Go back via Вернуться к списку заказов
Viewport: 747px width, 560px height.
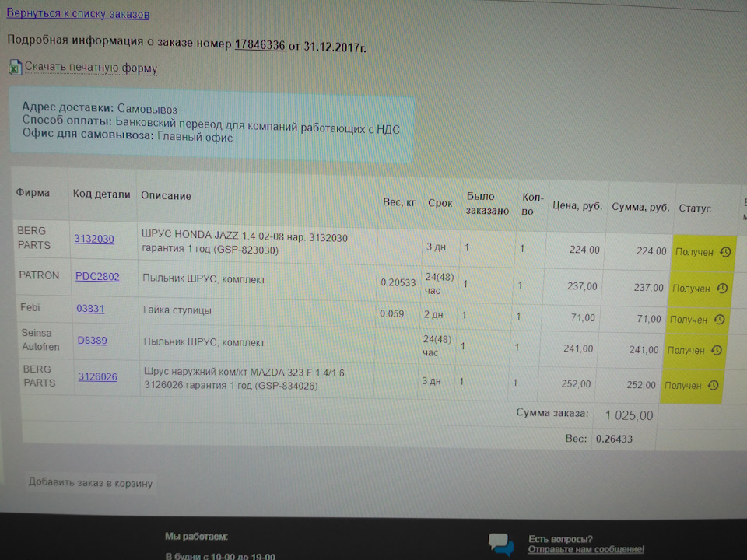point(78,13)
